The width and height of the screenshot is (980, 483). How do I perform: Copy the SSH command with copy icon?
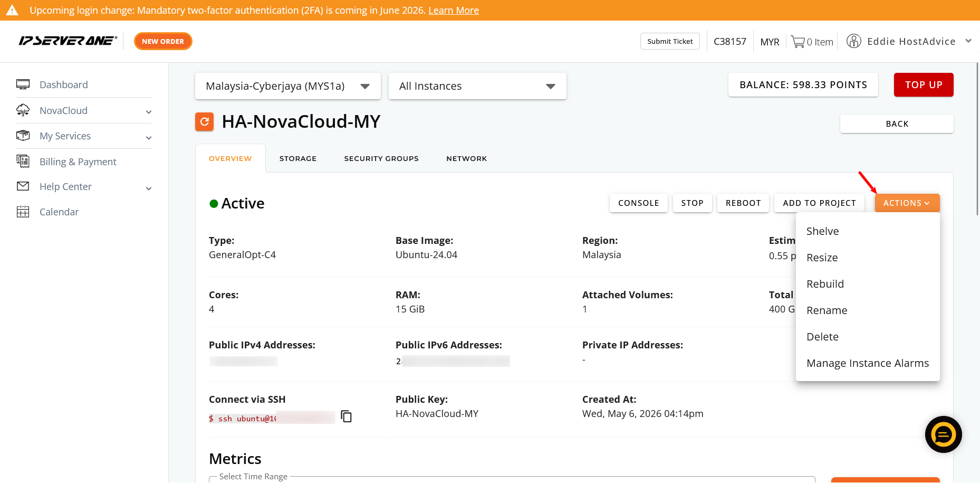(346, 416)
